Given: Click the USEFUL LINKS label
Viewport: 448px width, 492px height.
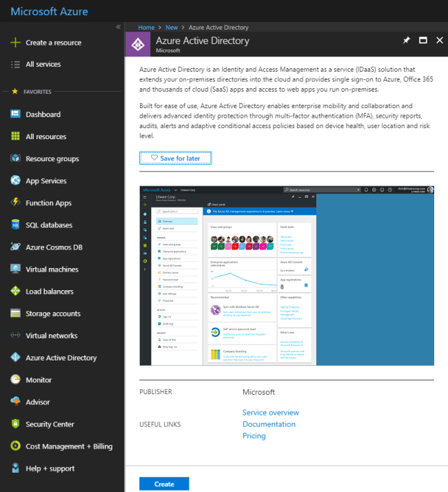Looking at the screenshot, I should coord(160,424).
